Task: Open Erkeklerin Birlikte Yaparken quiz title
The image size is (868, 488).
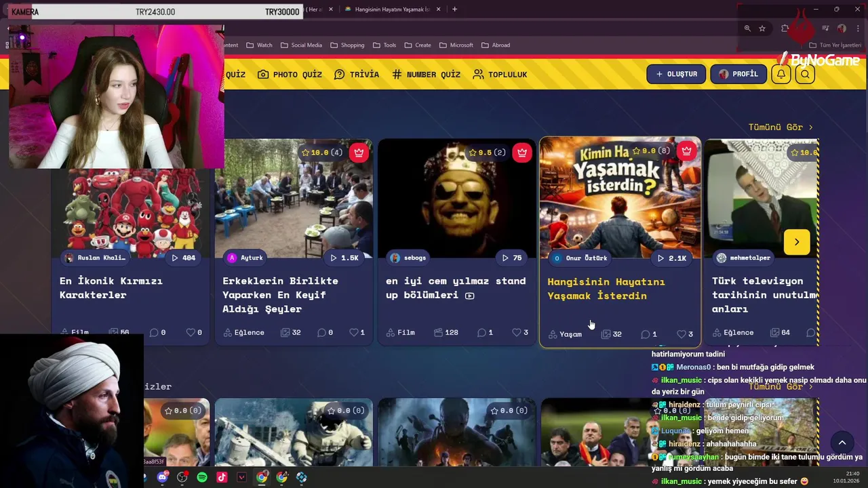Action: (280, 295)
